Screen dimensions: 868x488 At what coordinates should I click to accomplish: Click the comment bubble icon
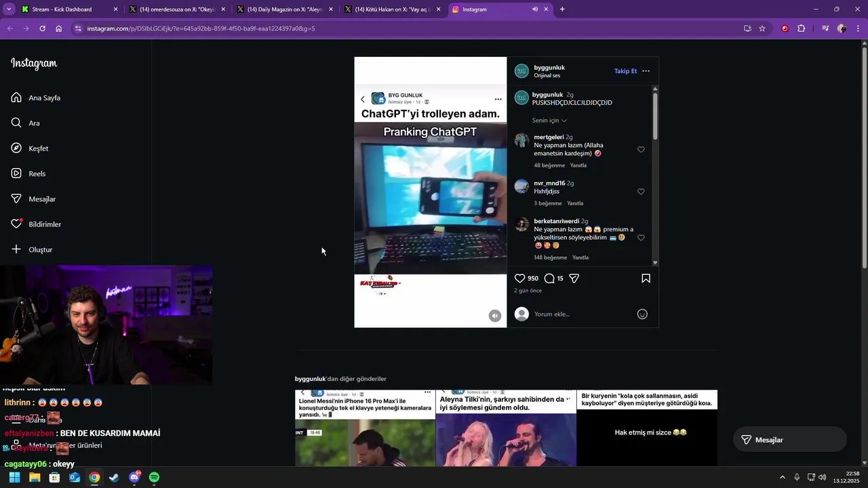(549, 279)
